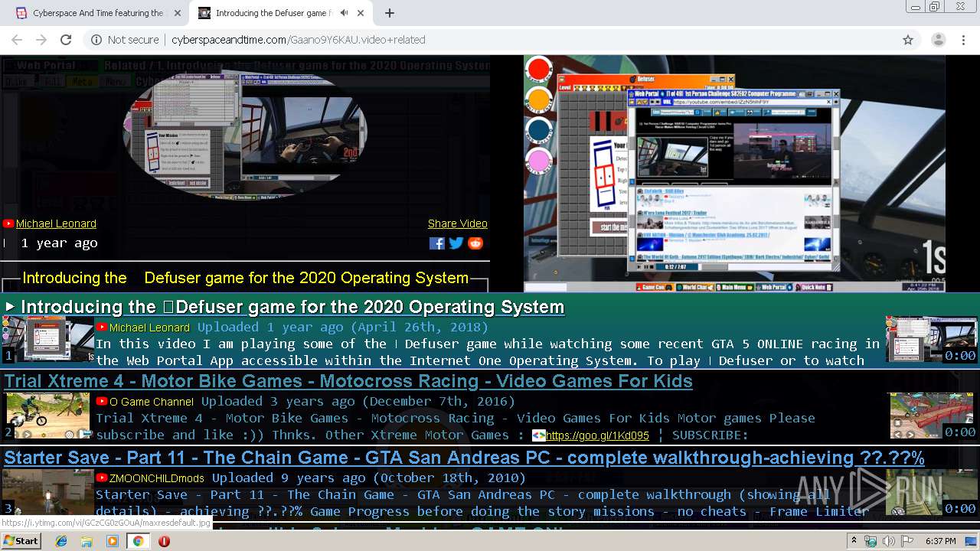
Task: Open Trial Xtreme 4 video title link
Action: pos(348,381)
